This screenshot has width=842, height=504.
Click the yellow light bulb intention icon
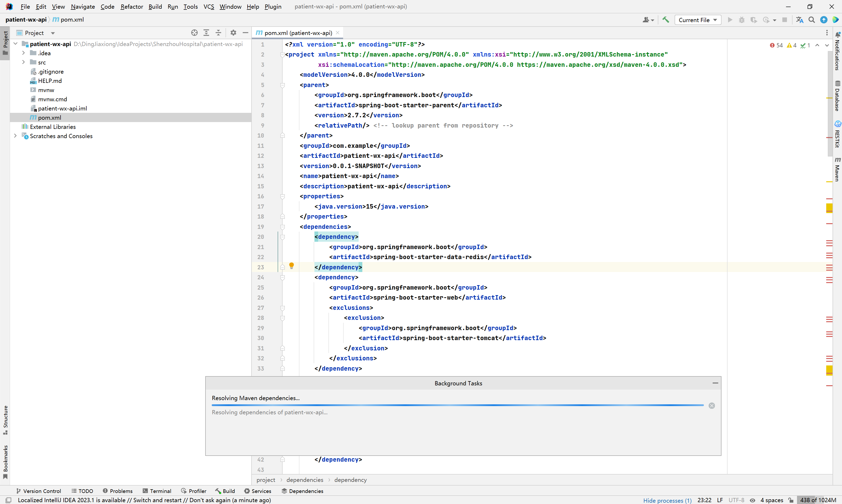click(291, 266)
